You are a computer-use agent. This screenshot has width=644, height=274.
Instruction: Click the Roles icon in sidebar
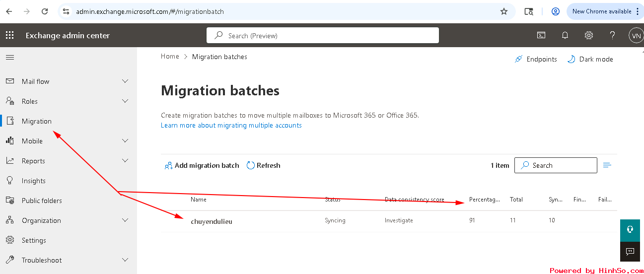[x=10, y=101]
